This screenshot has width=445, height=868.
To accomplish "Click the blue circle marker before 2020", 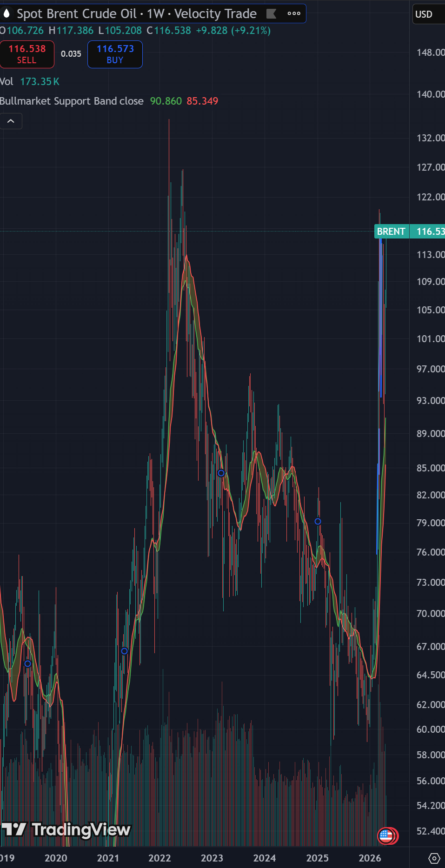I will 27,664.
